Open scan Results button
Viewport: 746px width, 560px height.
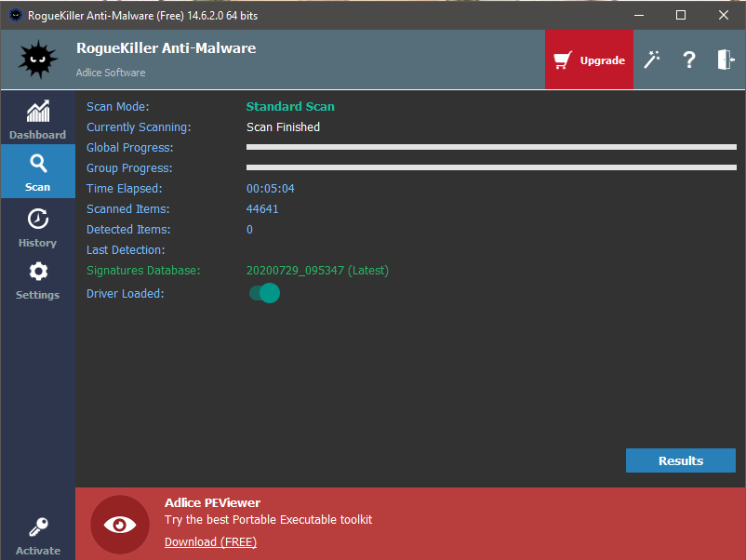680,460
